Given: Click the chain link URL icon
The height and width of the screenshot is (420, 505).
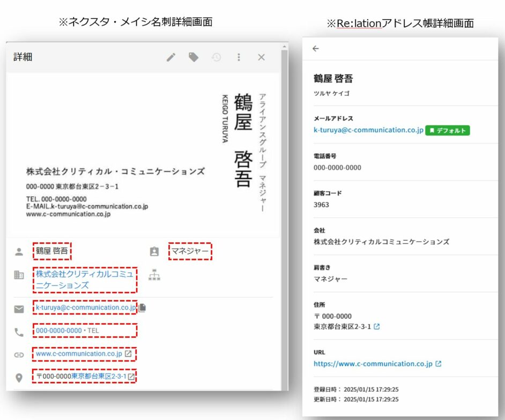Looking at the screenshot, I should 19,355.
